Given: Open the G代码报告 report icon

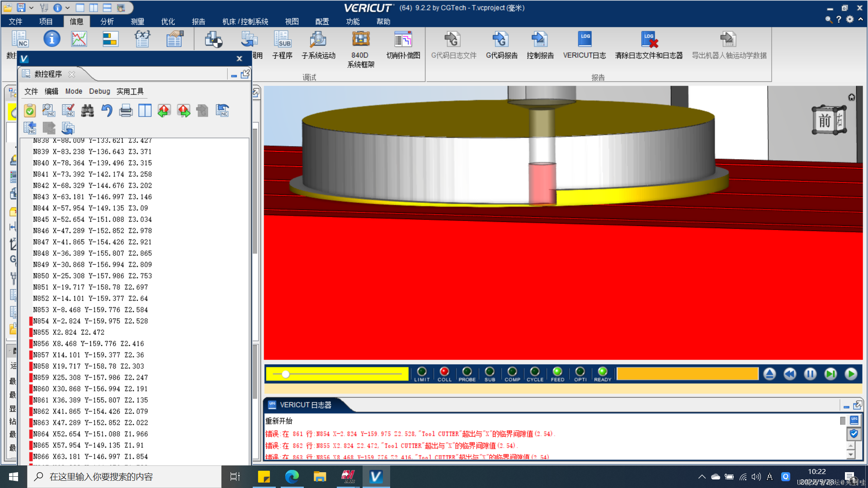Looking at the screenshot, I should [501, 44].
